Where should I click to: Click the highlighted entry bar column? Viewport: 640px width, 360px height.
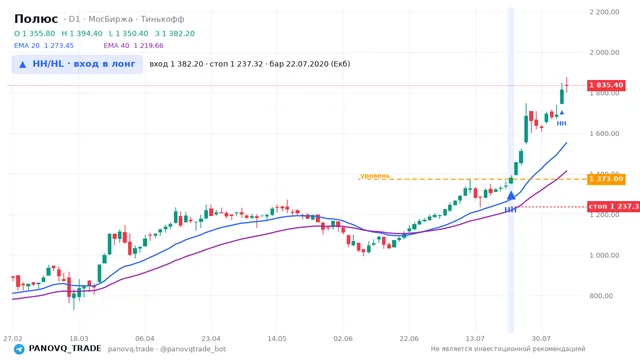point(511,170)
